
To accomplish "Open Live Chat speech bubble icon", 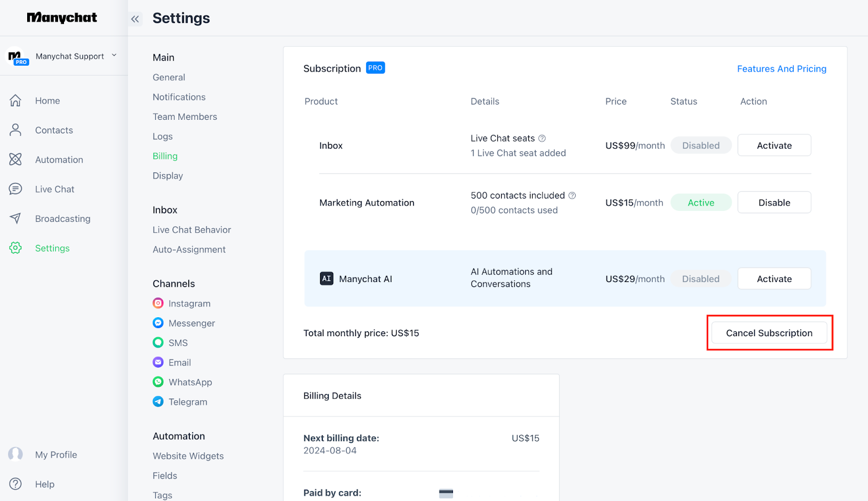I will point(15,189).
